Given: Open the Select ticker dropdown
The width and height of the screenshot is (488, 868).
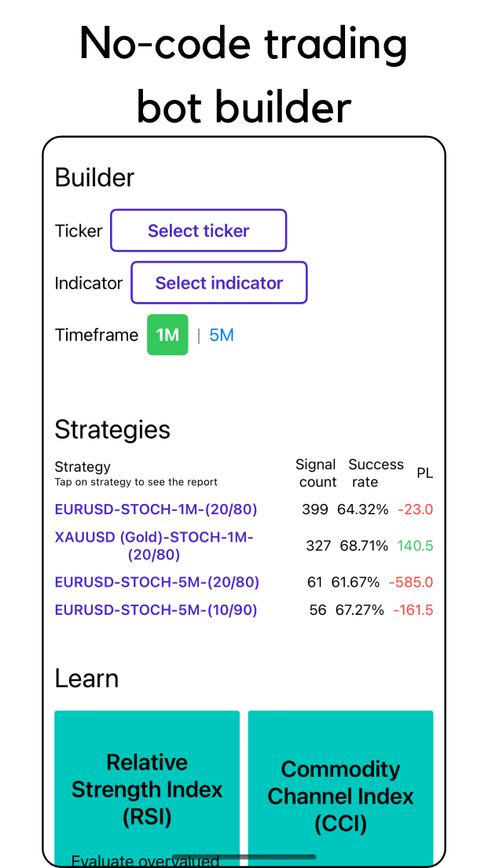Looking at the screenshot, I should pyautogui.click(x=198, y=230).
